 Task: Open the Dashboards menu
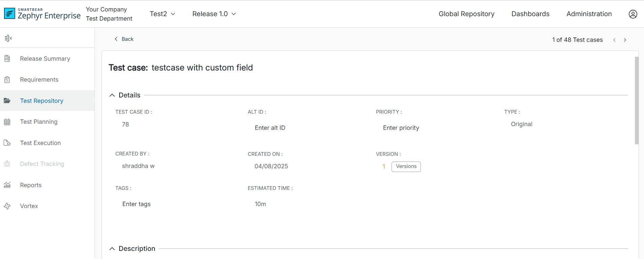pos(530,14)
